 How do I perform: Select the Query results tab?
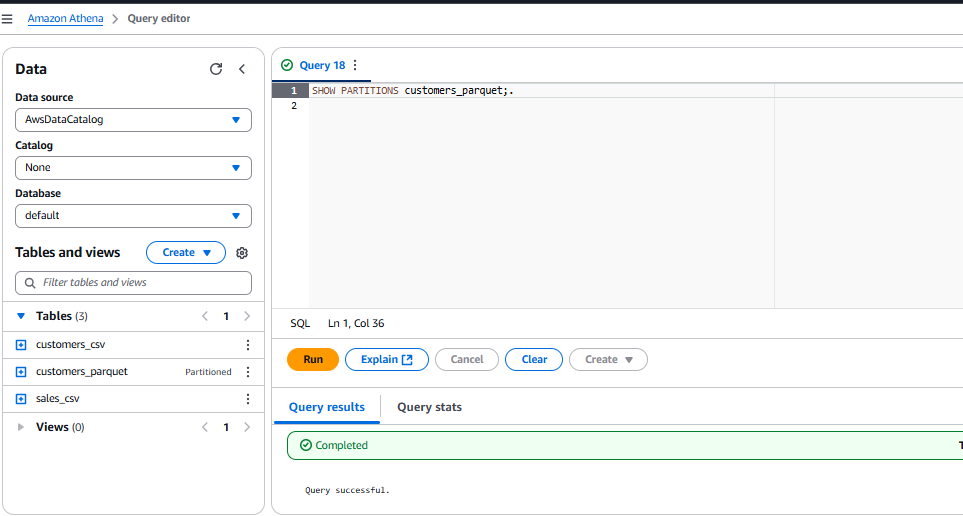[326, 407]
